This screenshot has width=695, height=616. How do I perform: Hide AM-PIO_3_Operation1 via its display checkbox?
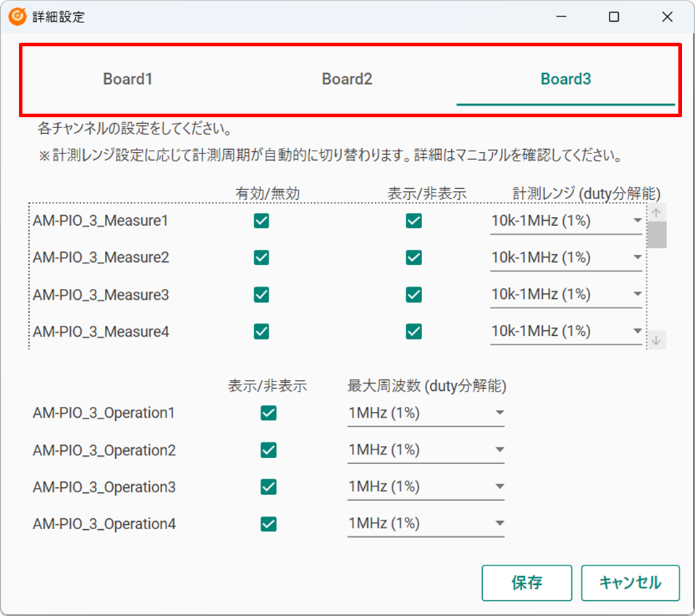pyautogui.click(x=269, y=413)
